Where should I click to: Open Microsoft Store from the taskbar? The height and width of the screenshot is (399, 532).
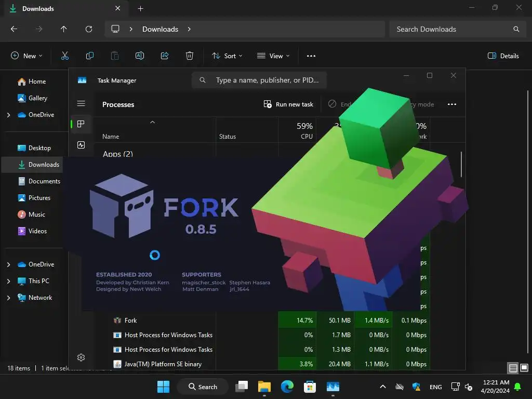[x=310, y=387]
